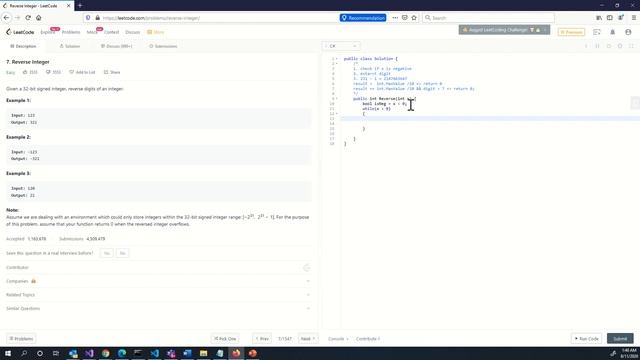Expand the Similar Questions section
Image resolution: width=640 pixels, height=360 pixels.
point(158,309)
